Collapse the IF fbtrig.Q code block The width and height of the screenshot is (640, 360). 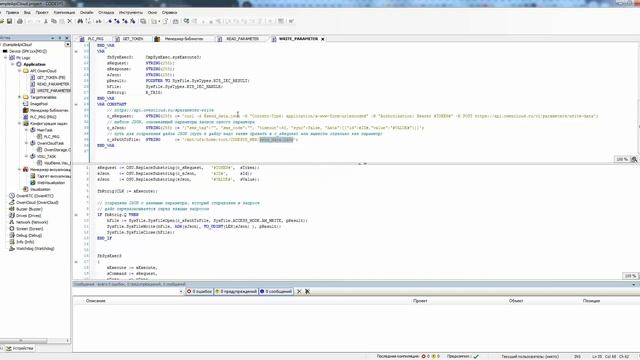point(76,215)
